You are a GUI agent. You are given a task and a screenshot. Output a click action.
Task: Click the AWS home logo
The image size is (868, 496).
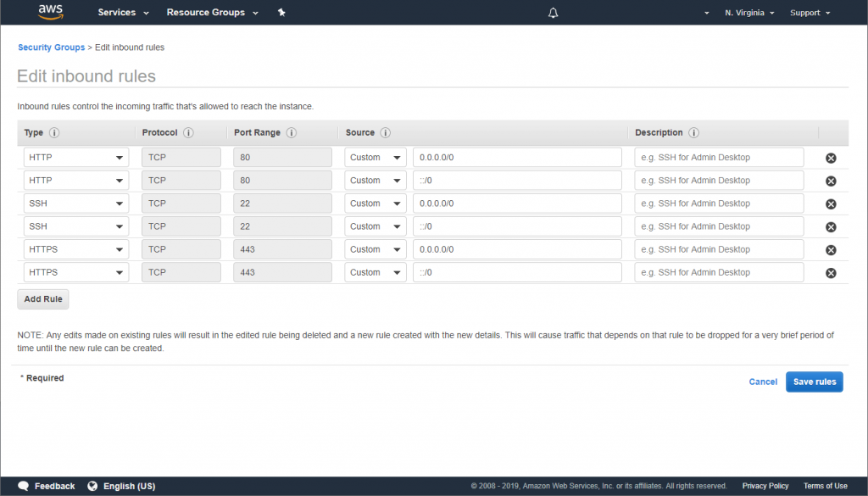tap(49, 12)
